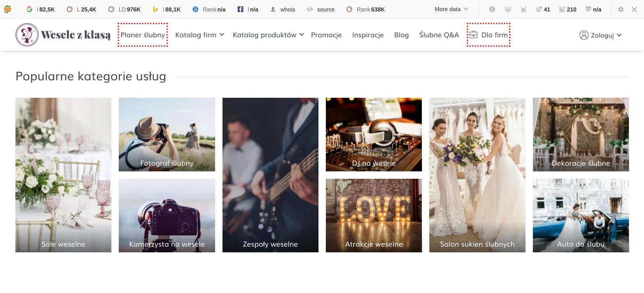Open the Dekoracje ślubne category tile
Image resolution: width=644 pixels, height=293 pixels.
click(x=581, y=134)
